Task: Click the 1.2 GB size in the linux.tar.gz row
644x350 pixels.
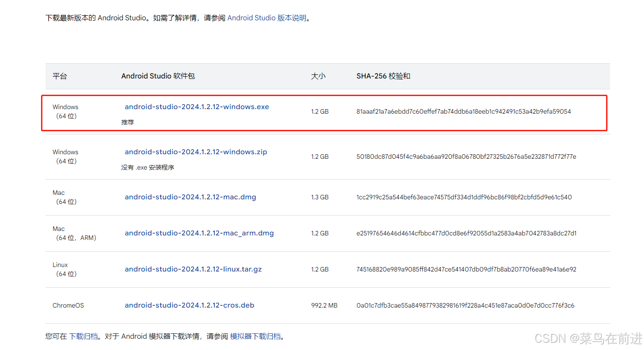Action: [320, 269]
